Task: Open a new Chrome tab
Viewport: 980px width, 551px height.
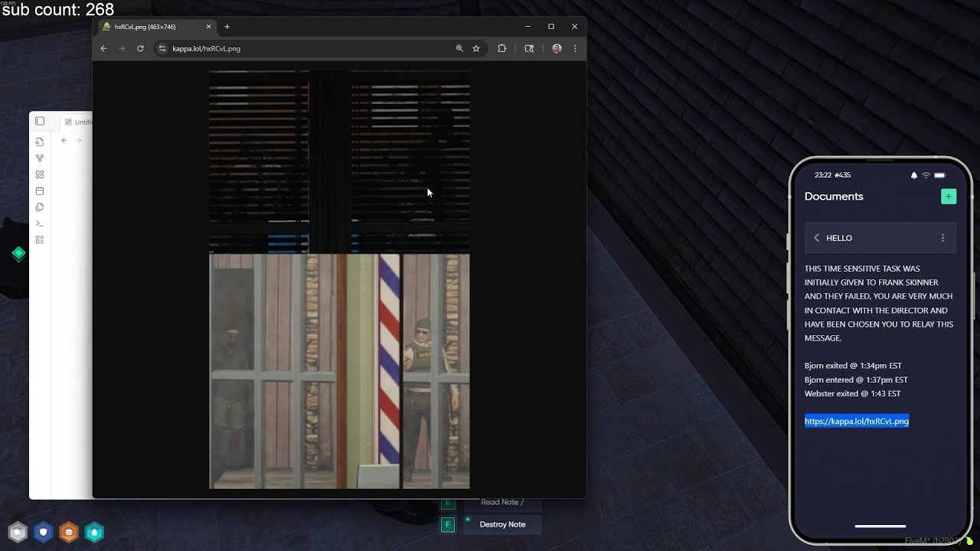Action: point(227,27)
